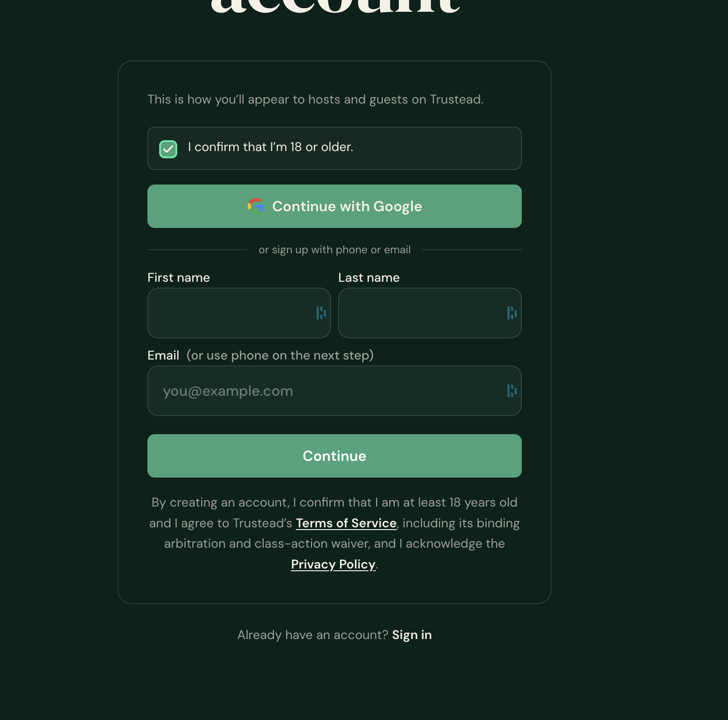Viewport: 728px width, 720px height.
Task: Open the Terms of Service link
Action: tap(346, 523)
